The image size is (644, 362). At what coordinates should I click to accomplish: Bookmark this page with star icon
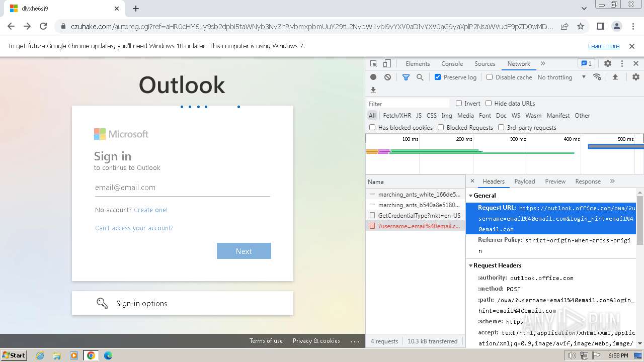point(581,26)
